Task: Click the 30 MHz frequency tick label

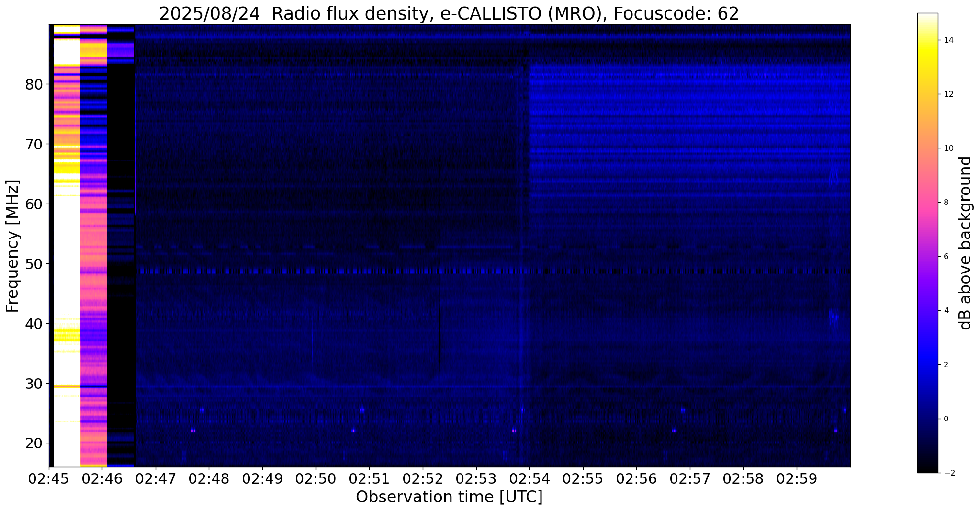Action: point(34,384)
